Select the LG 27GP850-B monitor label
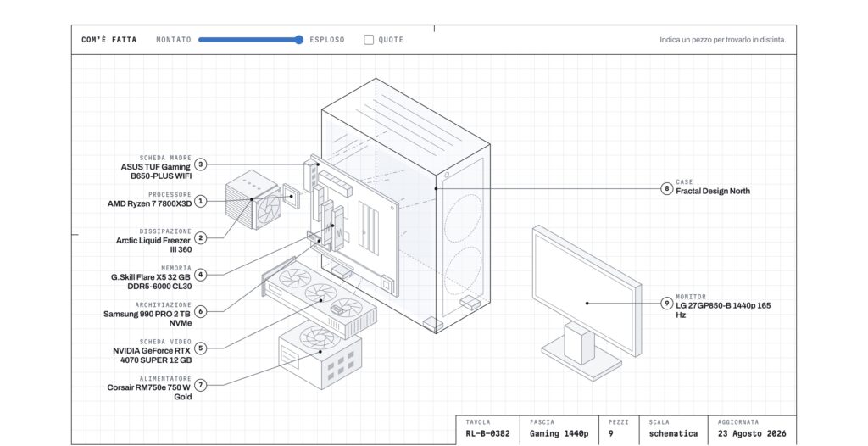Screen dimensions: 868x446 pos(723,309)
